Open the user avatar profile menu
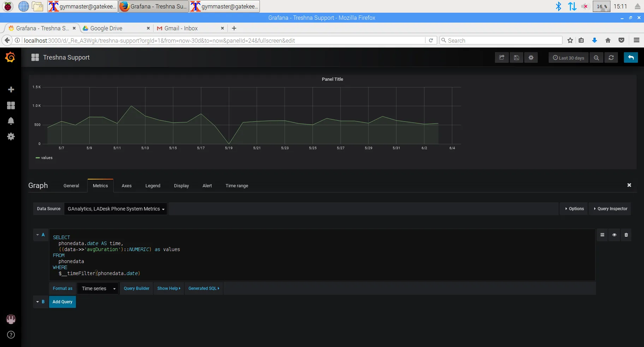Image resolution: width=644 pixels, height=347 pixels. coord(11,319)
